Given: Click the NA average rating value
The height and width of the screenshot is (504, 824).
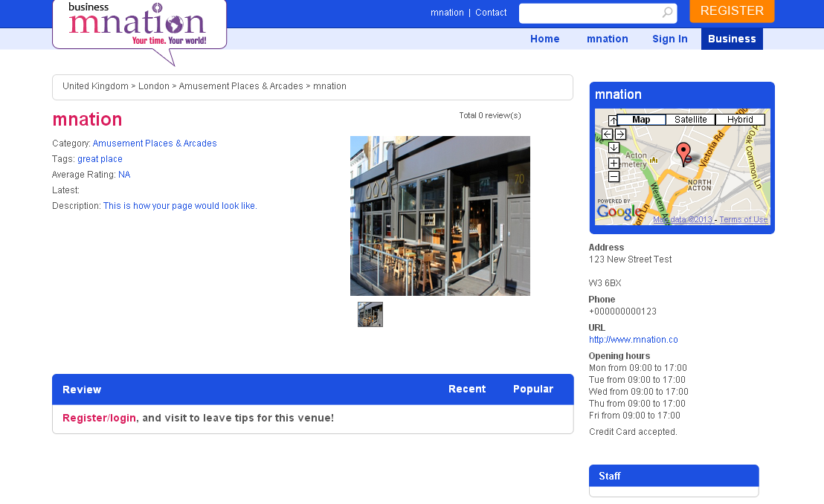Looking at the screenshot, I should point(124,175).
